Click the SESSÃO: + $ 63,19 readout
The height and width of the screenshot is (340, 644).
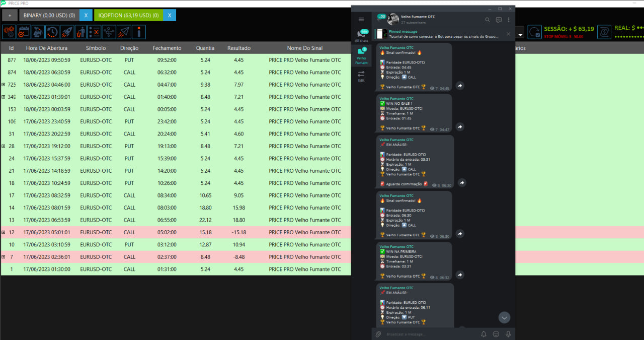click(569, 29)
